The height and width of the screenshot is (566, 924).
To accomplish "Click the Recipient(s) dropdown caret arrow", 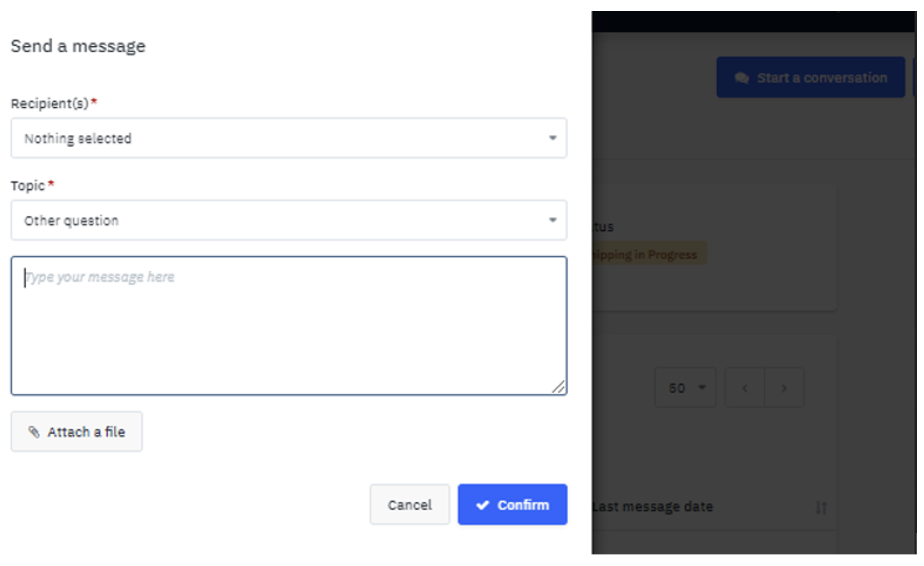I will [x=553, y=138].
